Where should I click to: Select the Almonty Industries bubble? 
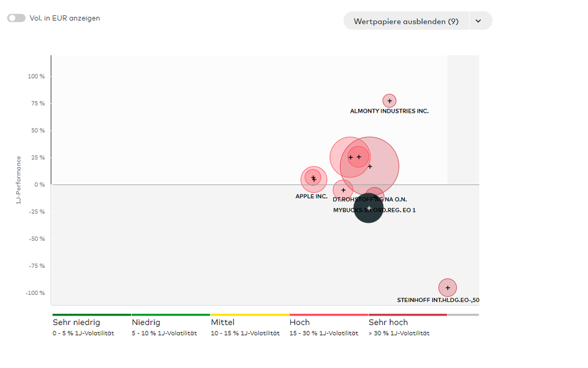(389, 101)
